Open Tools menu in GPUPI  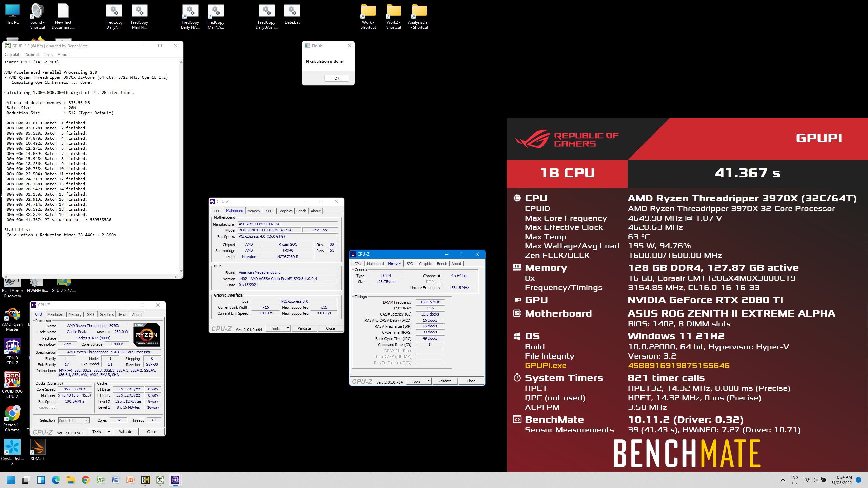pyautogui.click(x=48, y=55)
